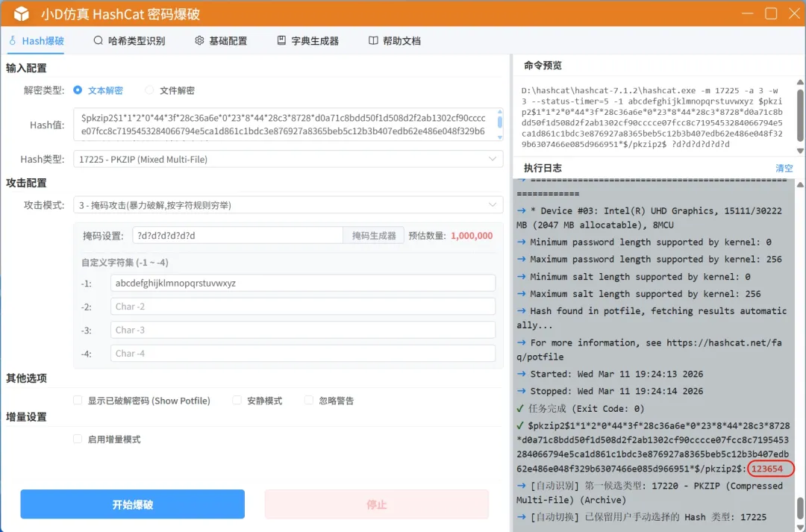Click the cube app logo in title bar
Image resolution: width=806 pixels, height=532 pixels.
[22, 14]
